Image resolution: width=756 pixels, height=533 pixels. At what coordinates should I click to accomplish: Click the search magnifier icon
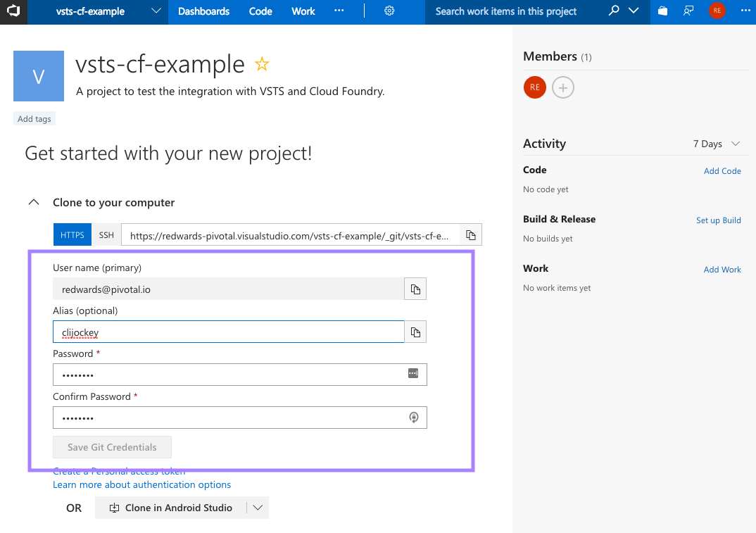tap(614, 11)
